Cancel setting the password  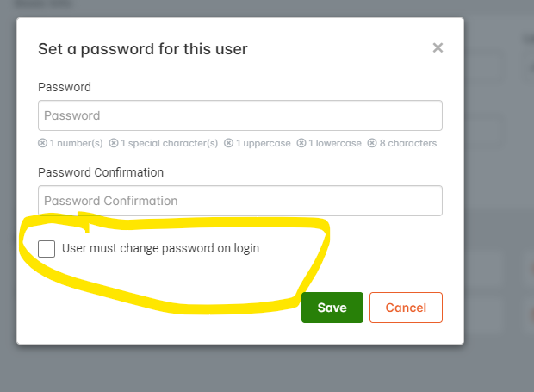[x=406, y=308]
